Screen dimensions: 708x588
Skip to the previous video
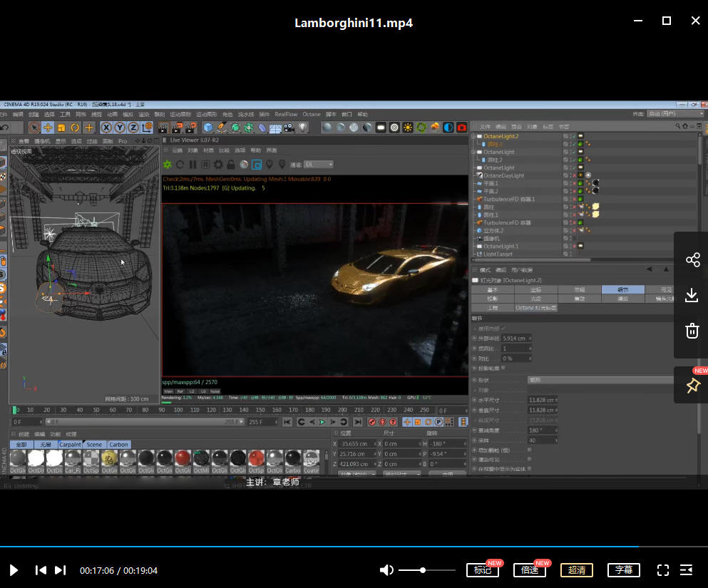point(41,570)
